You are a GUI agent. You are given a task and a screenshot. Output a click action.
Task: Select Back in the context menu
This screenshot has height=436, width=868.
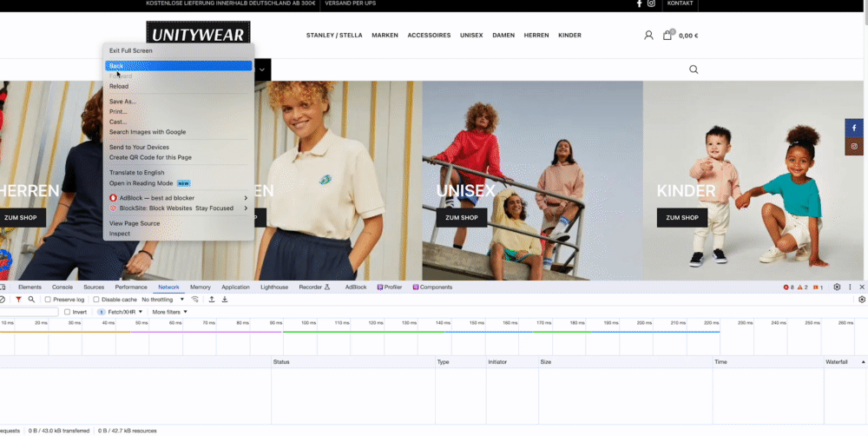178,66
